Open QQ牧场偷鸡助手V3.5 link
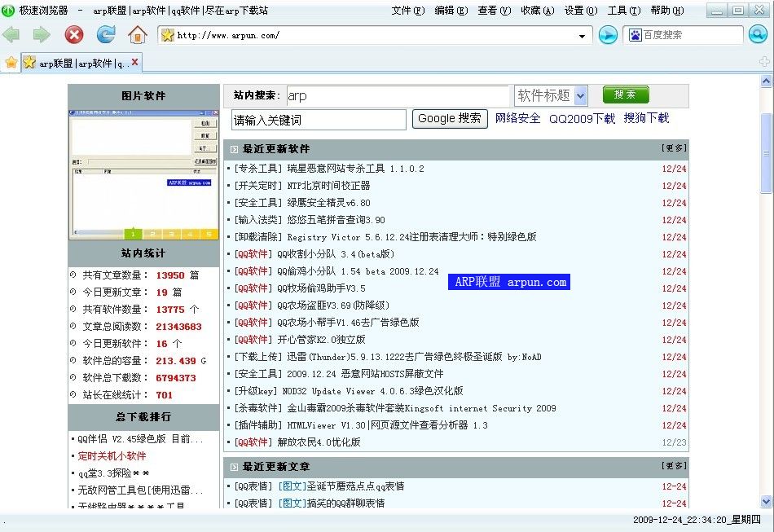The image size is (774, 532). coord(321,288)
